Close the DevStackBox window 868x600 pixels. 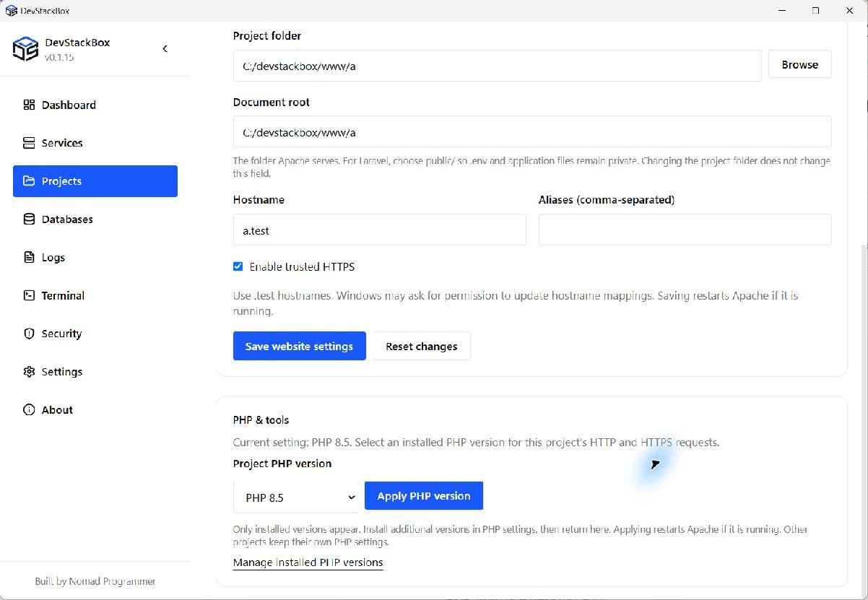849,11
